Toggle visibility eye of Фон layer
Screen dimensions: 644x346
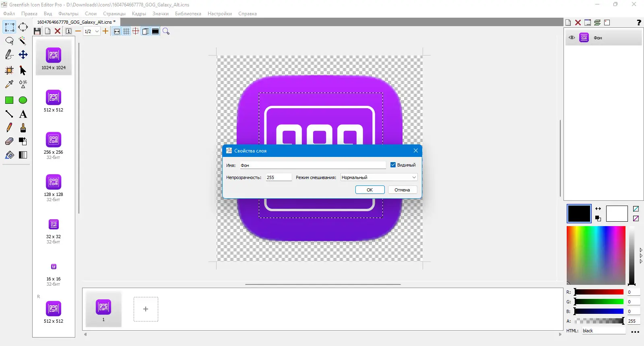pos(572,38)
